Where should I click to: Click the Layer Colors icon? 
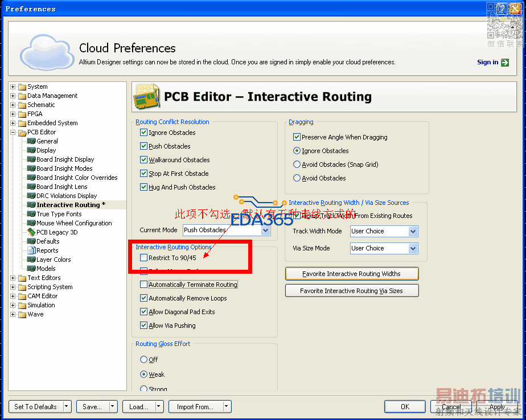click(x=31, y=260)
